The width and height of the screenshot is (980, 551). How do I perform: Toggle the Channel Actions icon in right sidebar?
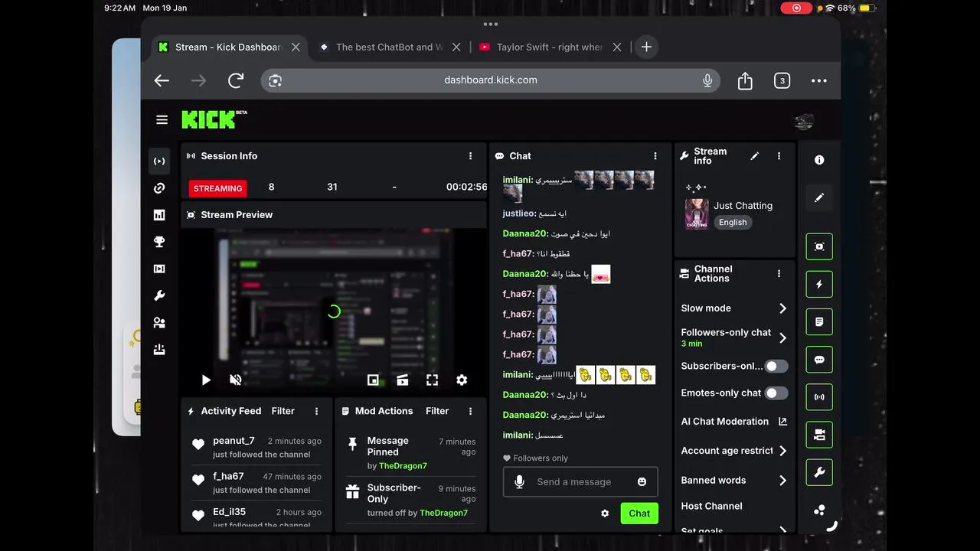click(819, 435)
